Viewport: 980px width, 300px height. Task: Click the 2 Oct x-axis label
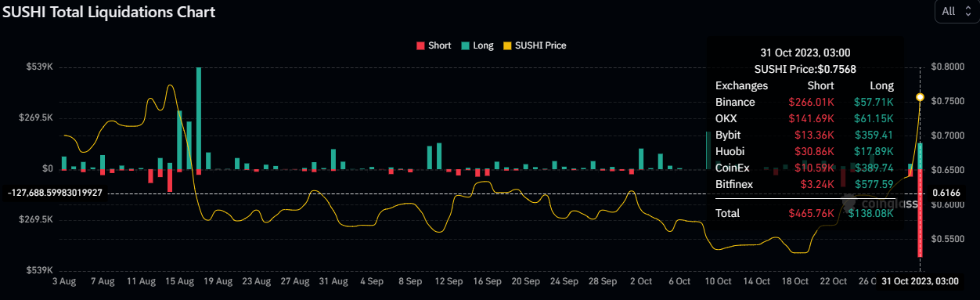tap(641, 280)
